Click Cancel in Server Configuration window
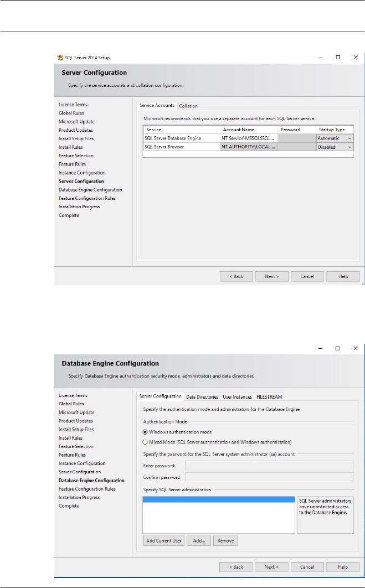This screenshot has height=588, width=365. pyautogui.click(x=307, y=276)
